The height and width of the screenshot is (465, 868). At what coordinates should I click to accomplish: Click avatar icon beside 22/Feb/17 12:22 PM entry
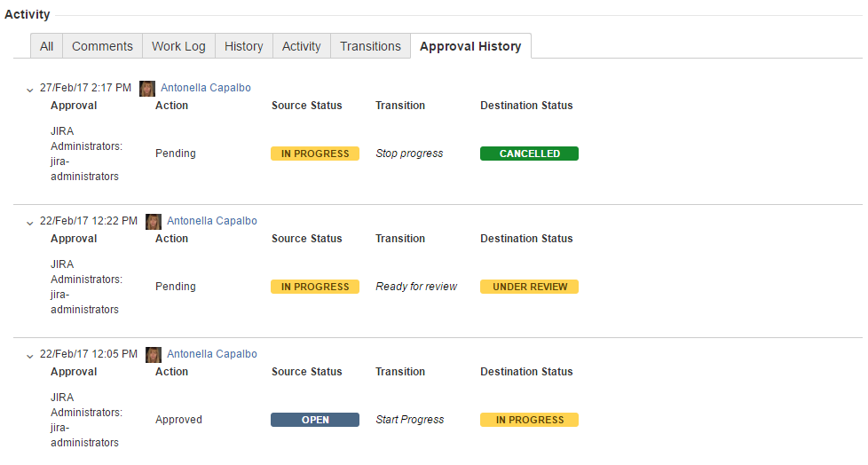pos(154,221)
